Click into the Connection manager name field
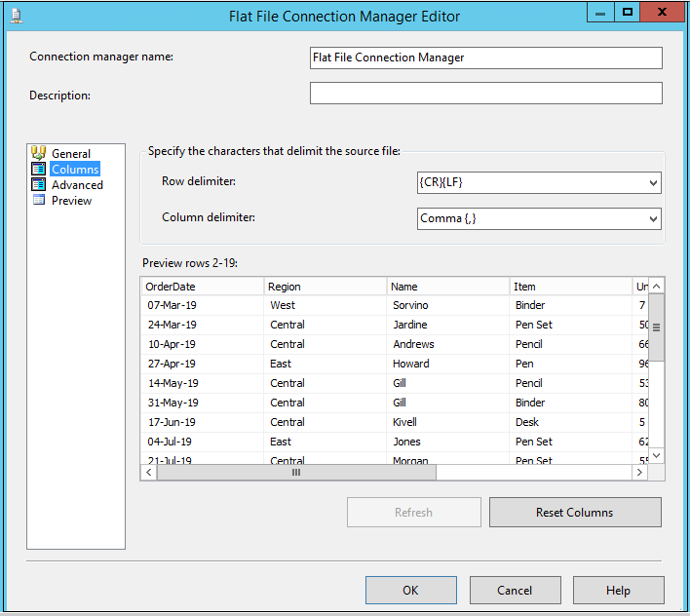 point(485,58)
